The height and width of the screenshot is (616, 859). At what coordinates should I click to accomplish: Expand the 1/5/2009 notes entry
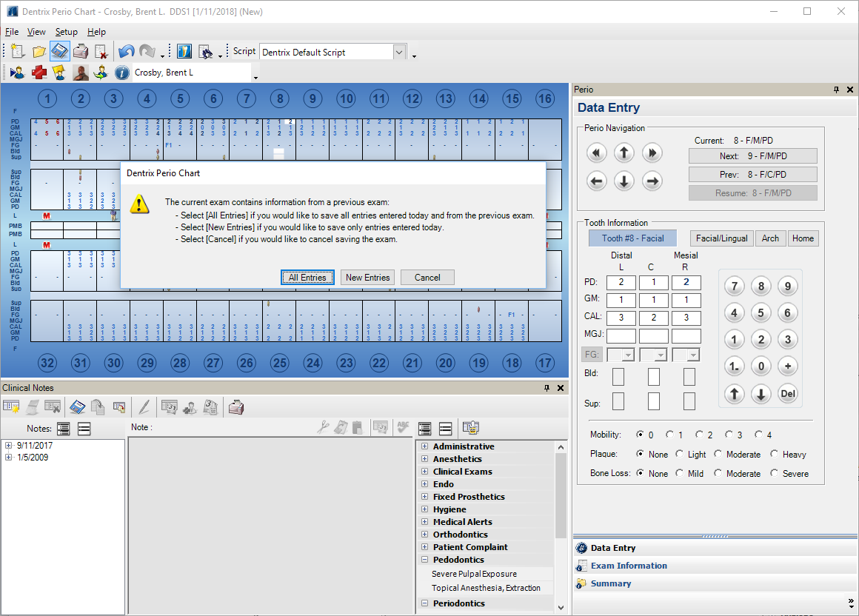[x=8, y=458]
